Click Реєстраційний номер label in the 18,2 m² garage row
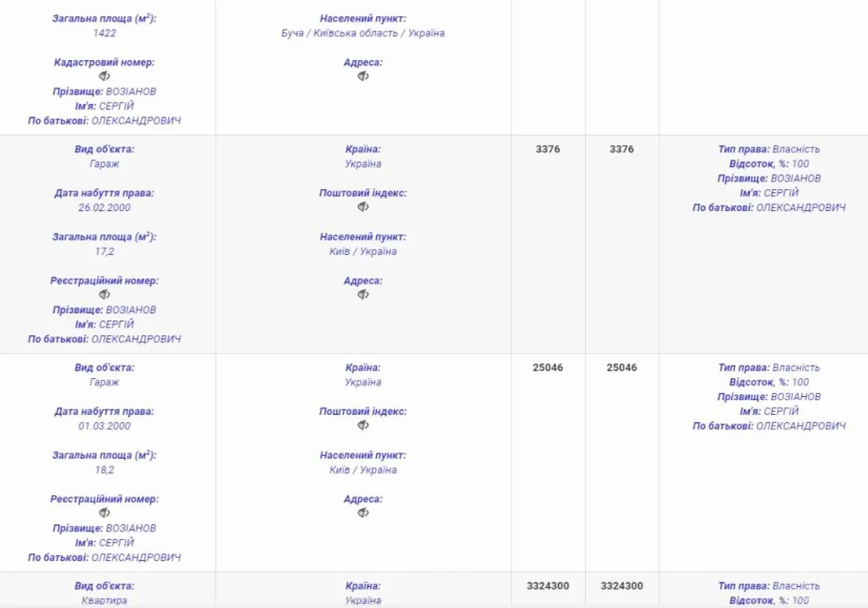Image resolution: width=868 pixels, height=608 pixels. point(105,499)
